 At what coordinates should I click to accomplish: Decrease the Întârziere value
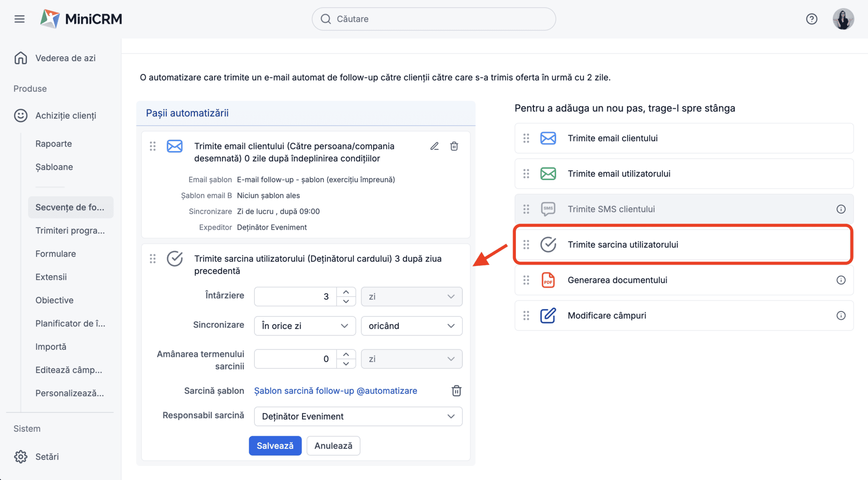coord(346,301)
